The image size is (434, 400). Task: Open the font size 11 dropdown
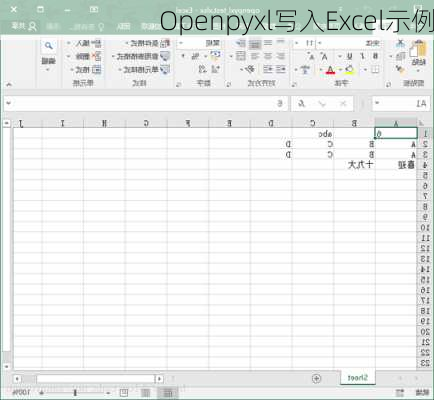pos(296,43)
